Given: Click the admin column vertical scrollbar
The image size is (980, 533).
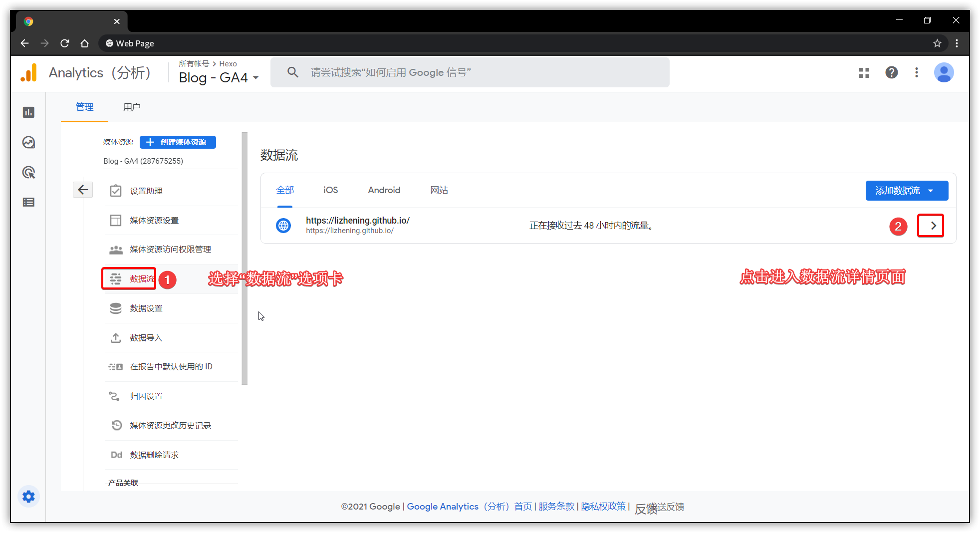Looking at the screenshot, I should [245, 259].
